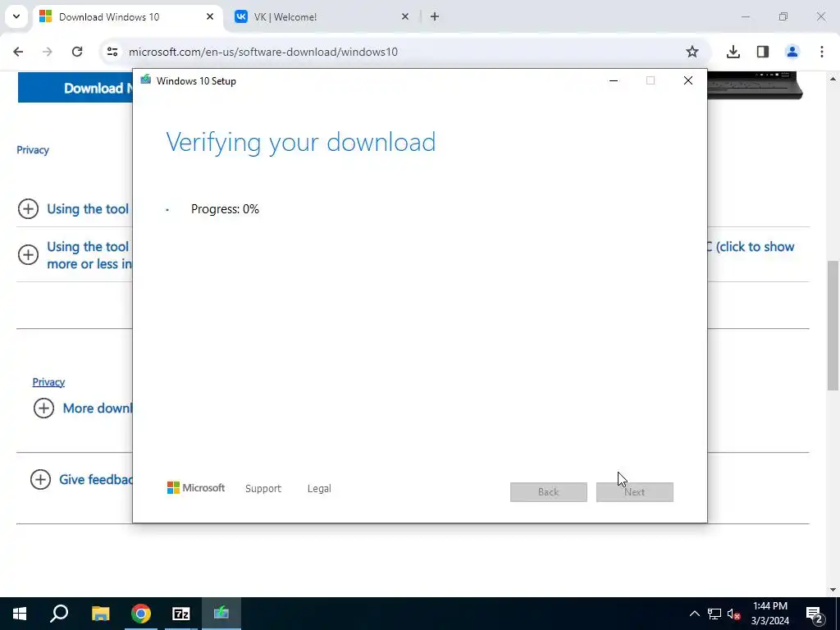Open a new tab with plus button
The width and height of the screenshot is (840, 630).
435,16
